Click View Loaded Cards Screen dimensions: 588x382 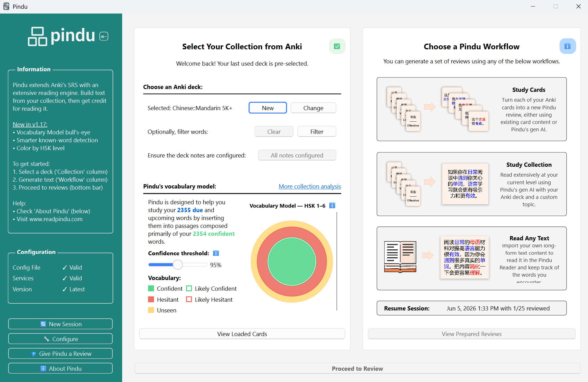click(x=242, y=334)
